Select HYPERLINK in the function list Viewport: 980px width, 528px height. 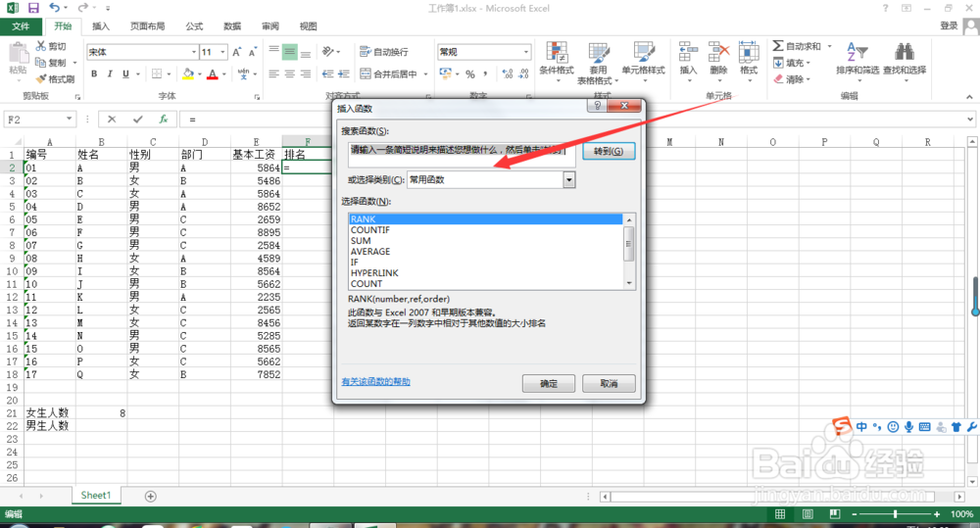click(x=374, y=273)
